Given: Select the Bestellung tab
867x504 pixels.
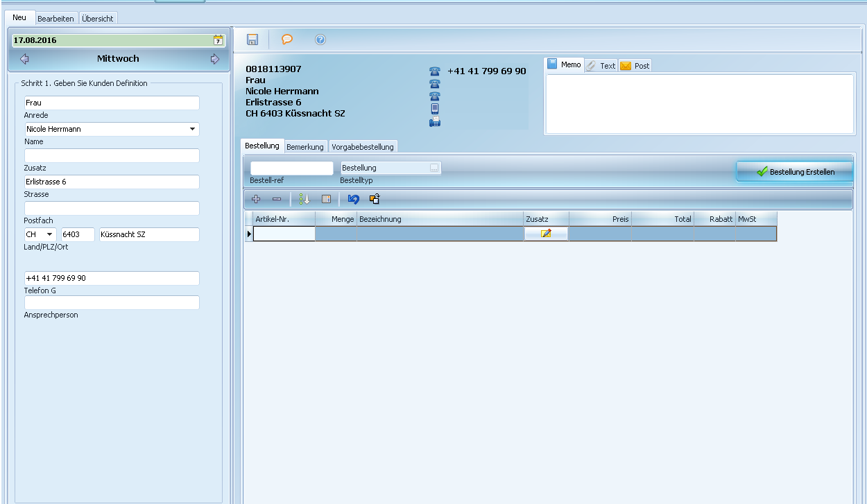Looking at the screenshot, I should tap(262, 146).
